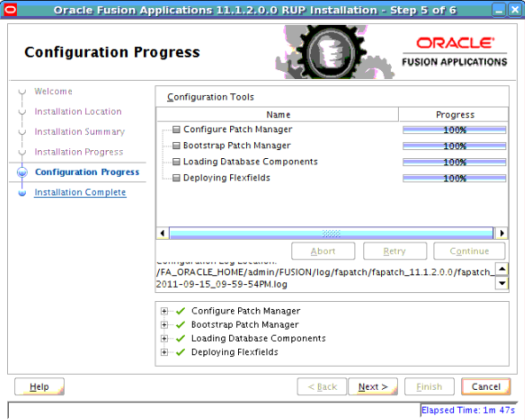
Task: Select the Configuration Progress step
Action: (x=87, y=172)
